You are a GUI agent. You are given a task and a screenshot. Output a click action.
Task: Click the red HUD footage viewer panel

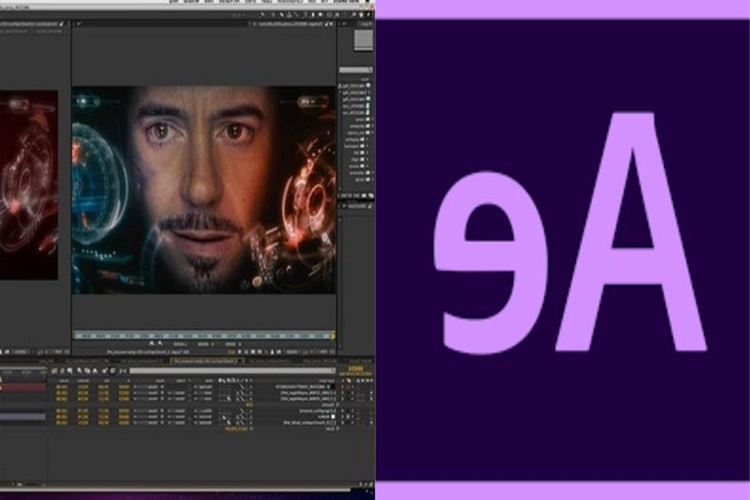pyautogui.click(x=29, y=185)
